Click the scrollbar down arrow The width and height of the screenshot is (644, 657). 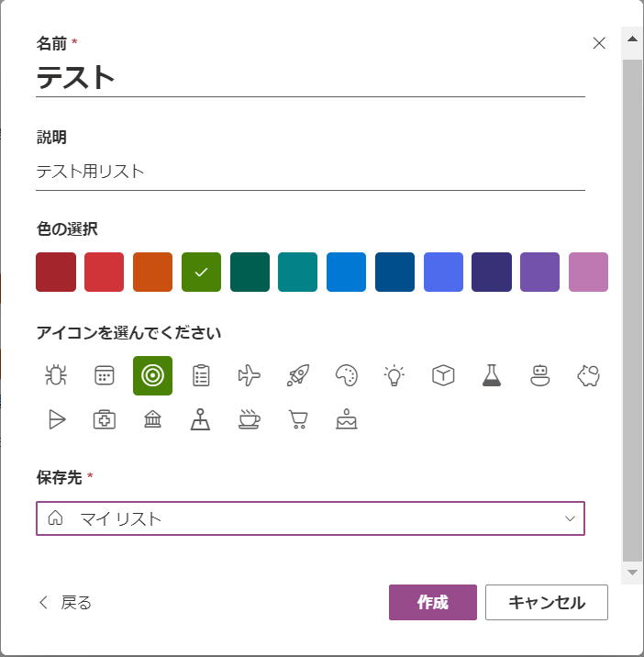(x=632, y=573)
